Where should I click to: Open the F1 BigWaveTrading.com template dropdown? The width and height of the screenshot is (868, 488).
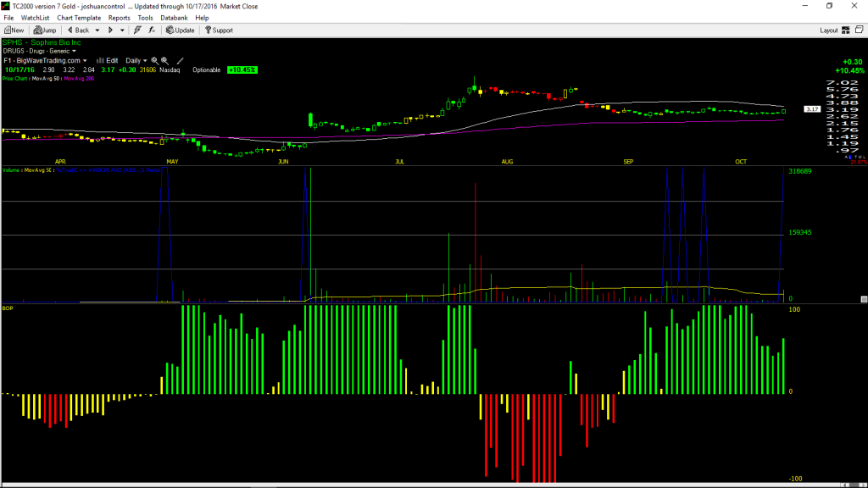[46, 61]
